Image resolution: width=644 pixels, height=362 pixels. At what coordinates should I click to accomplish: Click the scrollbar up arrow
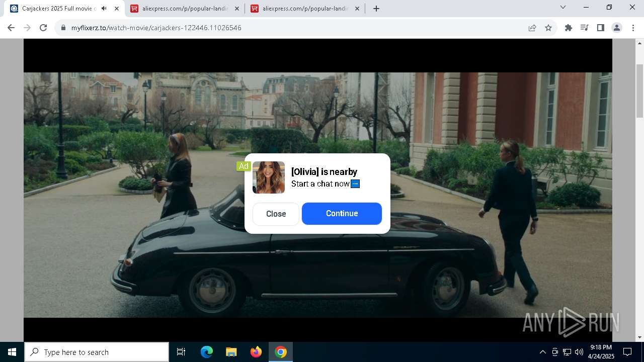[x=640, y=43]
